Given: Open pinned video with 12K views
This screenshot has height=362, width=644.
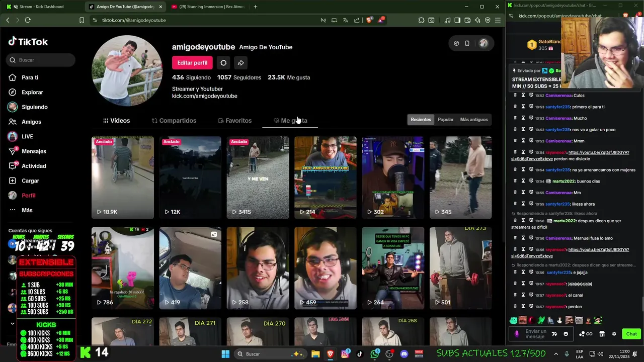Looking at the screenshot, I should pyautogui.click(x=190, y=177).
